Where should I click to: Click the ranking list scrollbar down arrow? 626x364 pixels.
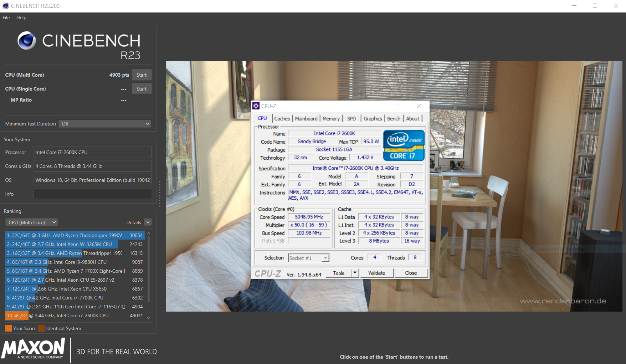pyautogui.click(x=149, y=318)
